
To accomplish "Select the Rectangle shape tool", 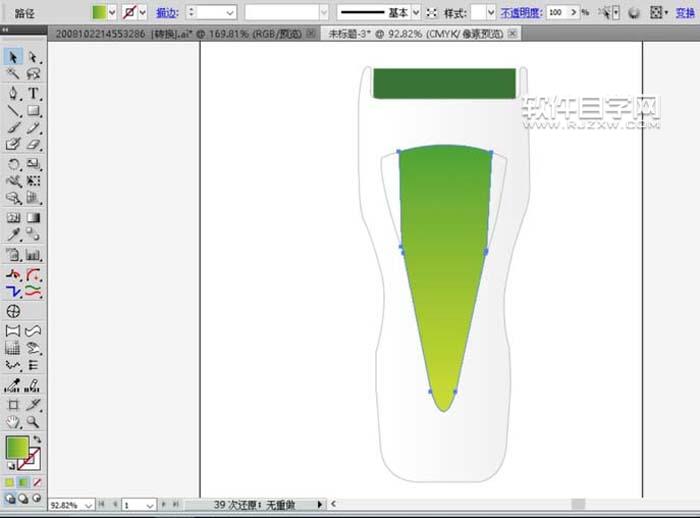I will [33, 111].
